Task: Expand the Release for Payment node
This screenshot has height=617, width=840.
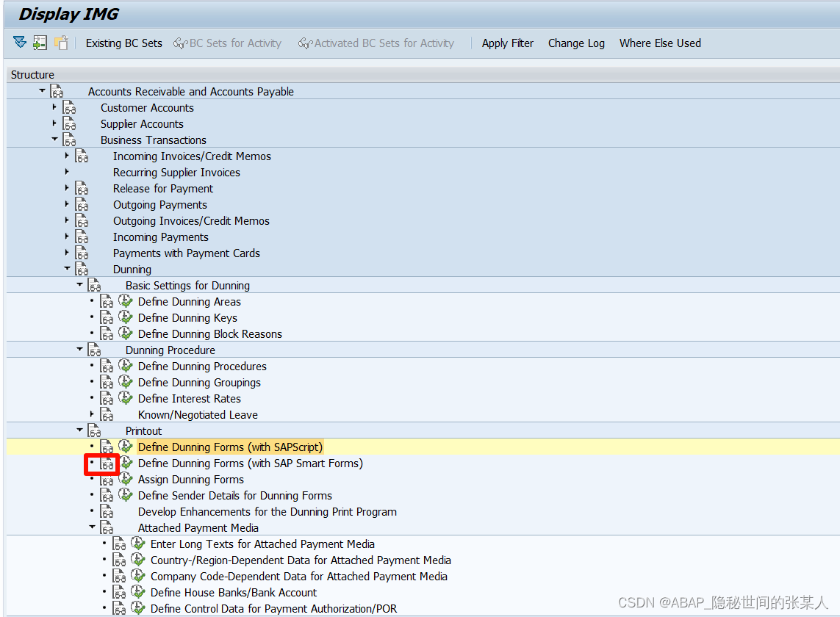Action: click(66, 187)
